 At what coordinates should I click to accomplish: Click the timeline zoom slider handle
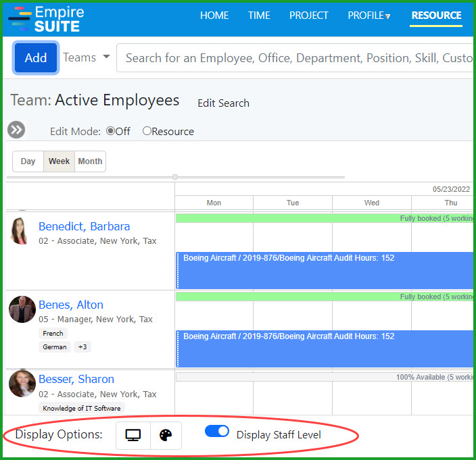[x=175, y=177]
